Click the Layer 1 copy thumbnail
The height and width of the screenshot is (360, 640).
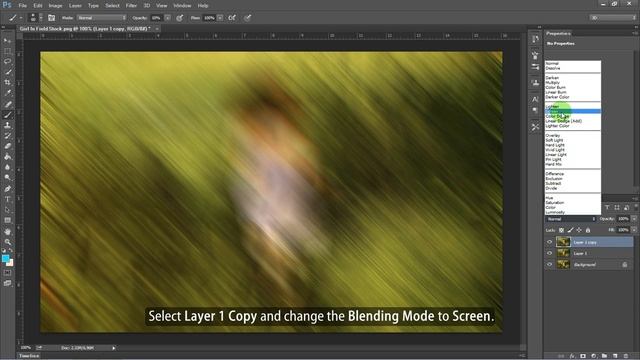[x=563, y=242]
